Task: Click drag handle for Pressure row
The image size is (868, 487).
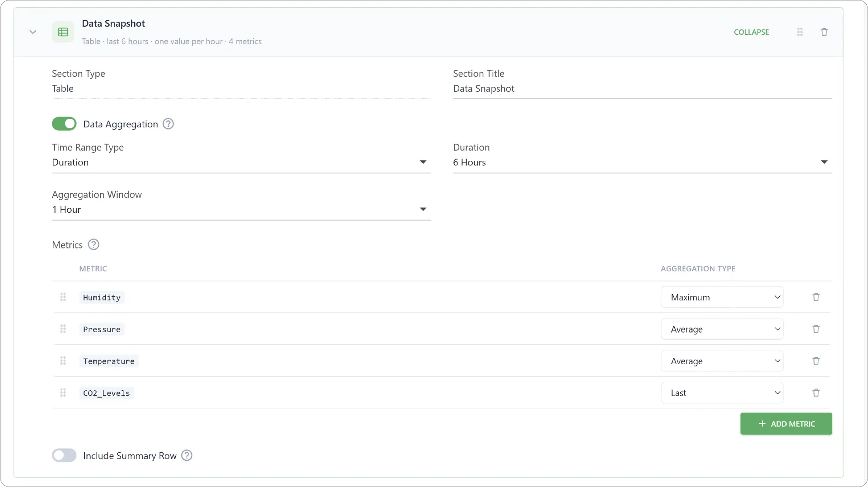Action: (63, 329)
